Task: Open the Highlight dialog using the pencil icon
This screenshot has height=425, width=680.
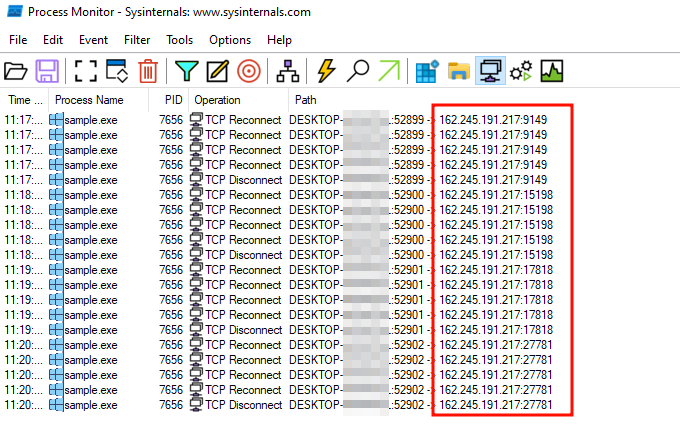Action: pos(217,71)
